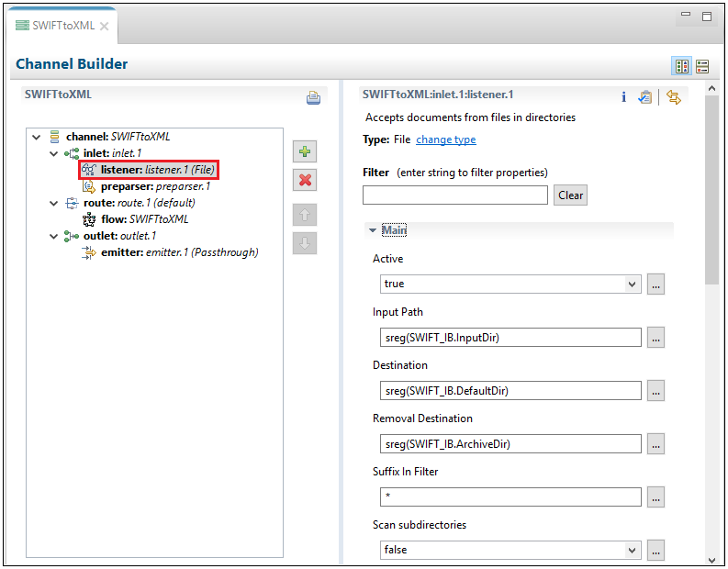
Task: Click the emitter arrow icon
Action: (89, 252)
